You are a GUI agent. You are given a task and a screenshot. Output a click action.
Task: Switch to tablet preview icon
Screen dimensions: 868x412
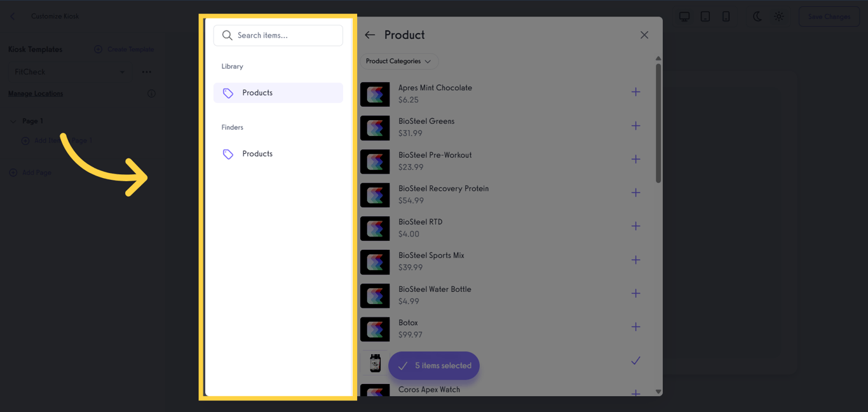(705, 17)
